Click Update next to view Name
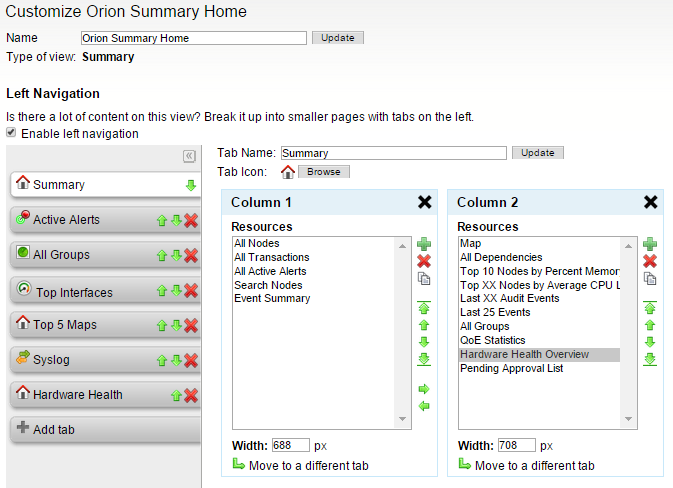The width and height of the screenshot is (673, 488). (338, 38)
